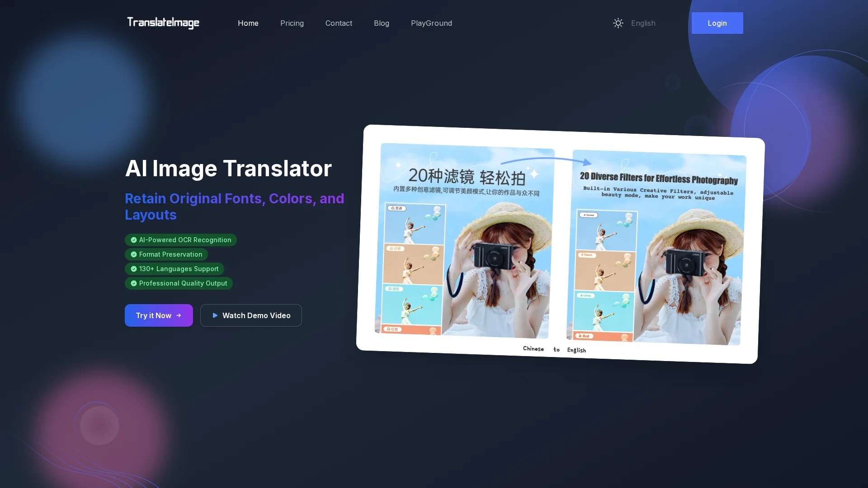Go to the Pricing page
The image size is (868, 488).
pos(292,23)
